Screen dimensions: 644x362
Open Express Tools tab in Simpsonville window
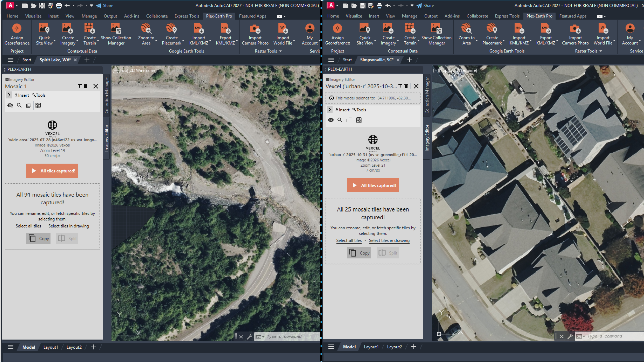pos(507,16)
